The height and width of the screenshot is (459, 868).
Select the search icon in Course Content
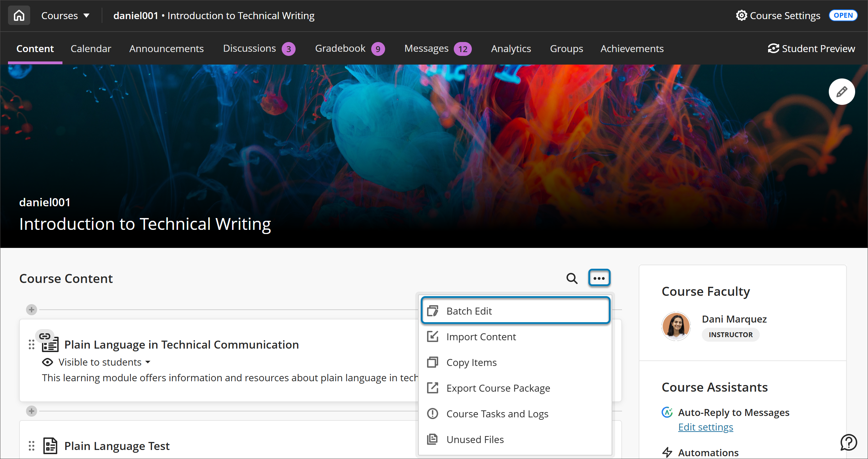tap(572, 278)
